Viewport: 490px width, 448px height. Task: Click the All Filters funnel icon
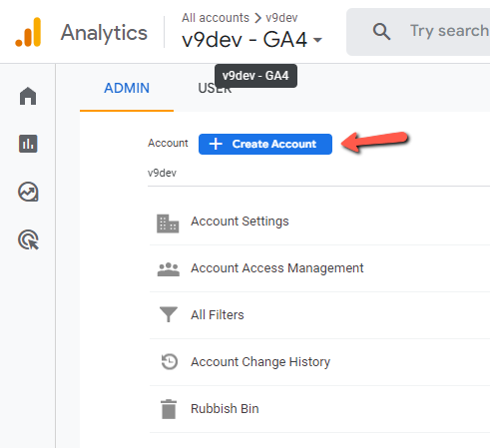coord(169,314)
